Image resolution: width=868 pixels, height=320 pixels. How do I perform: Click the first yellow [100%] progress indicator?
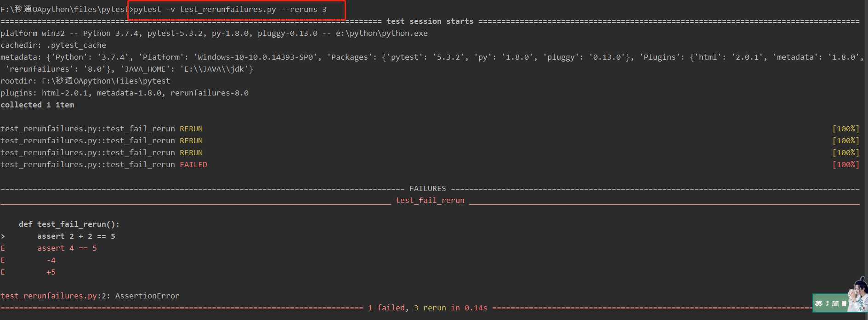tap(845, 129)
